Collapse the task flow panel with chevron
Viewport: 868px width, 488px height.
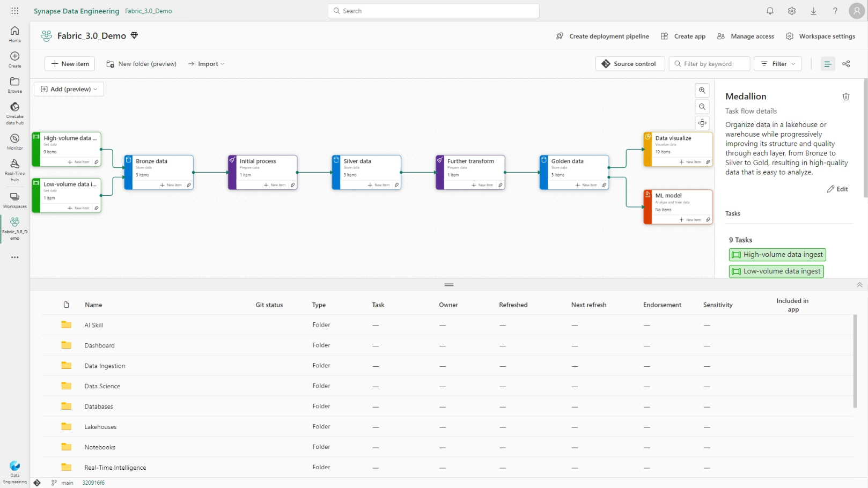[x=859, y=285]
